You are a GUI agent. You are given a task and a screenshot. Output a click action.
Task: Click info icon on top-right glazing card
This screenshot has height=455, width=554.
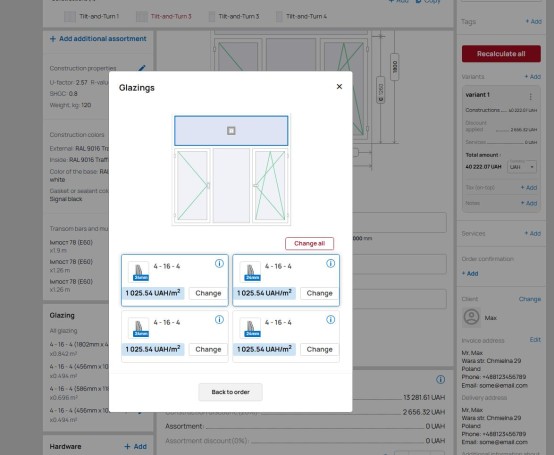(331, 264)
